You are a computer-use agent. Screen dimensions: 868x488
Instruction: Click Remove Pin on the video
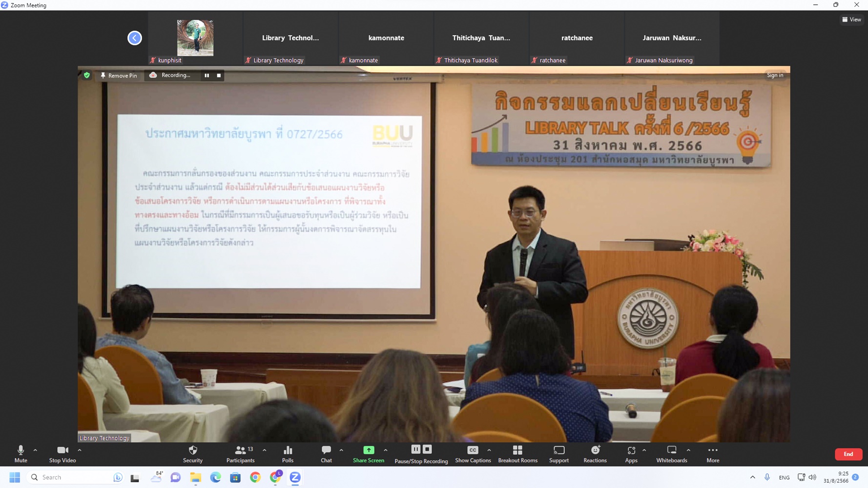click(119, 76)
